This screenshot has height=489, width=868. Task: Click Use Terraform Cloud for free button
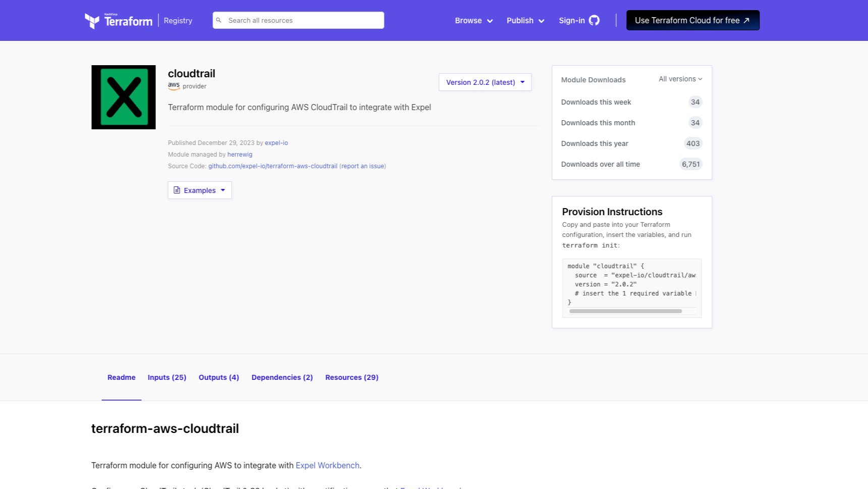(x=693, y=20)
